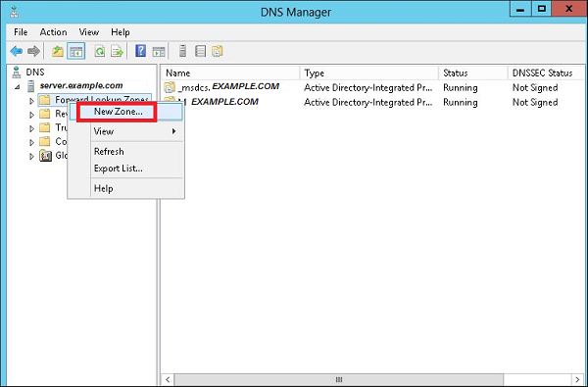Select the DNS root tree item

pyautogui.click(x=35, y=72)
